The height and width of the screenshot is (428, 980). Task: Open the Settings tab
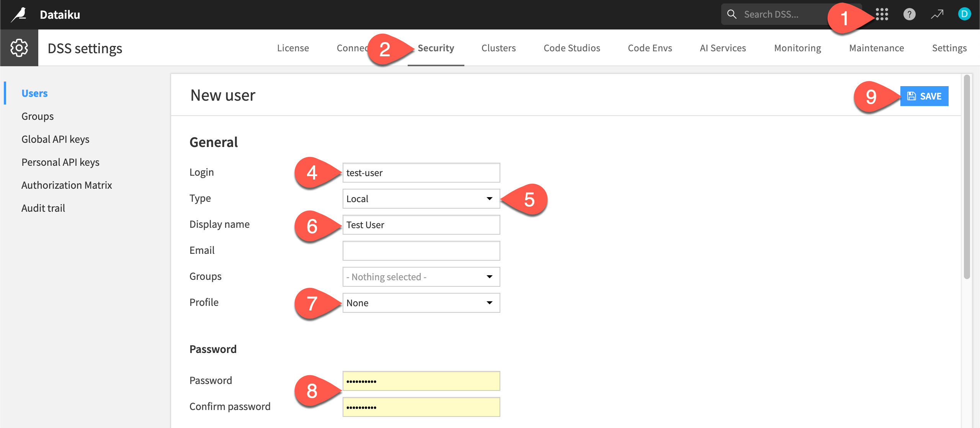(x=949, y=48)
